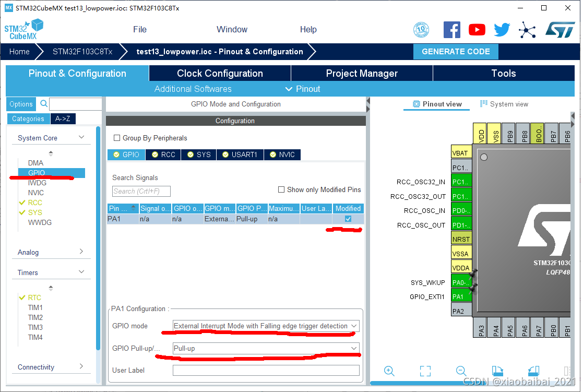This screenshot has width=583, height=392.
Task: Collapse the System Core category
Action: pos(81,137)
